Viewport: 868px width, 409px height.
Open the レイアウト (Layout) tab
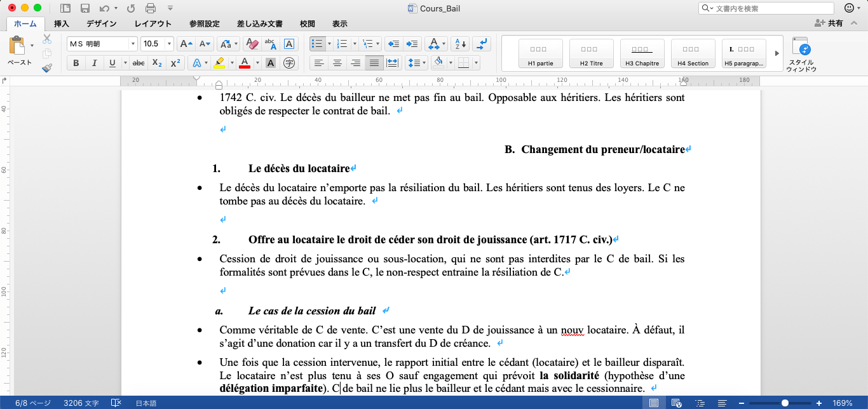(153, 23)
